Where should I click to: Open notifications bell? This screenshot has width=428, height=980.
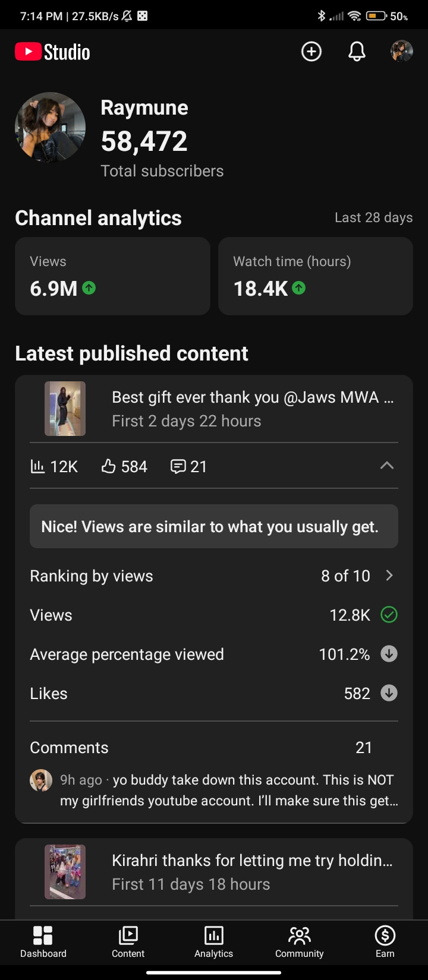pyautogui.click(x=357, y=52)
